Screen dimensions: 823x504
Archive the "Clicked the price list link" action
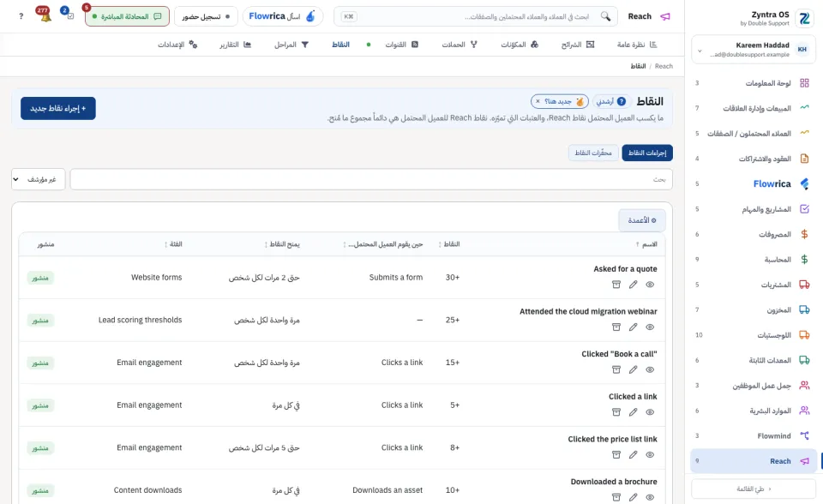pyautogui.click(x=616, y=454)
